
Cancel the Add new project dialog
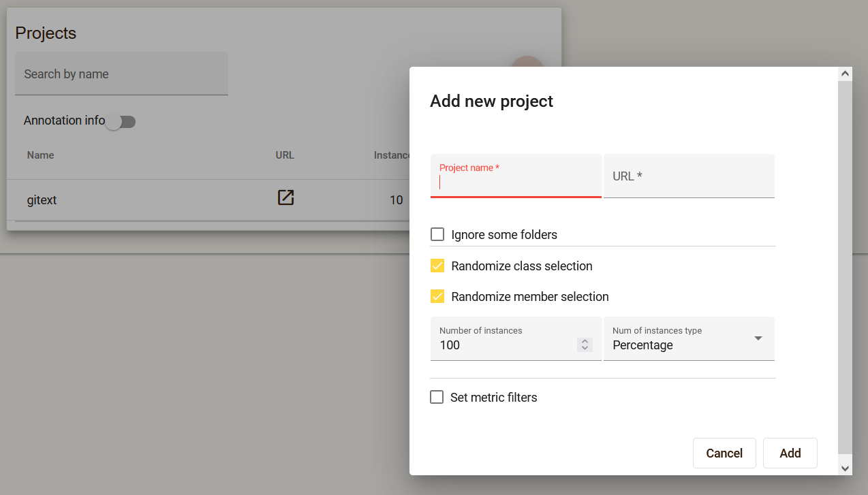coord(724,453)
